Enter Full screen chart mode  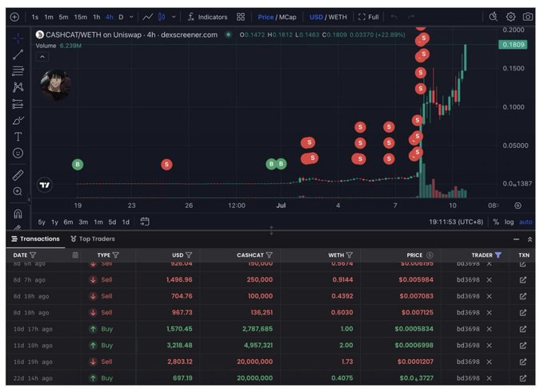pyautogui.click(x=369, y=17)
